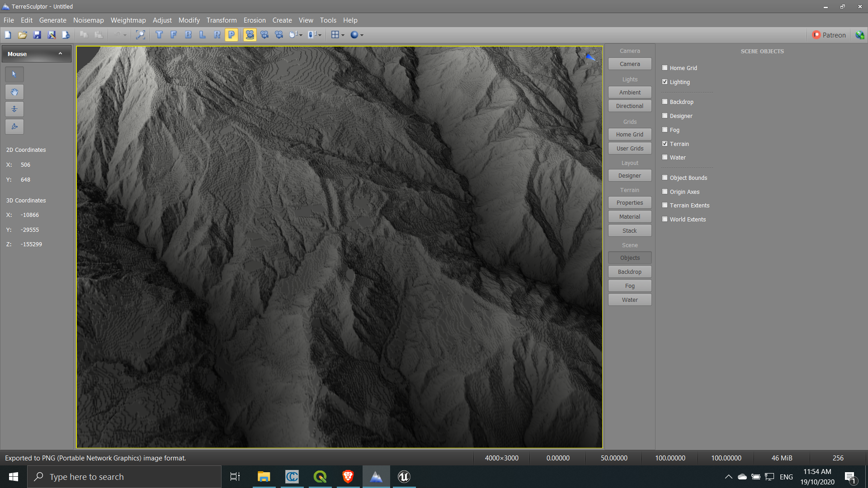The width and height of the screenshot is (868, 488).
Task: Open the render sphere dropdown arrow
Action: click(x=362, y=35)
